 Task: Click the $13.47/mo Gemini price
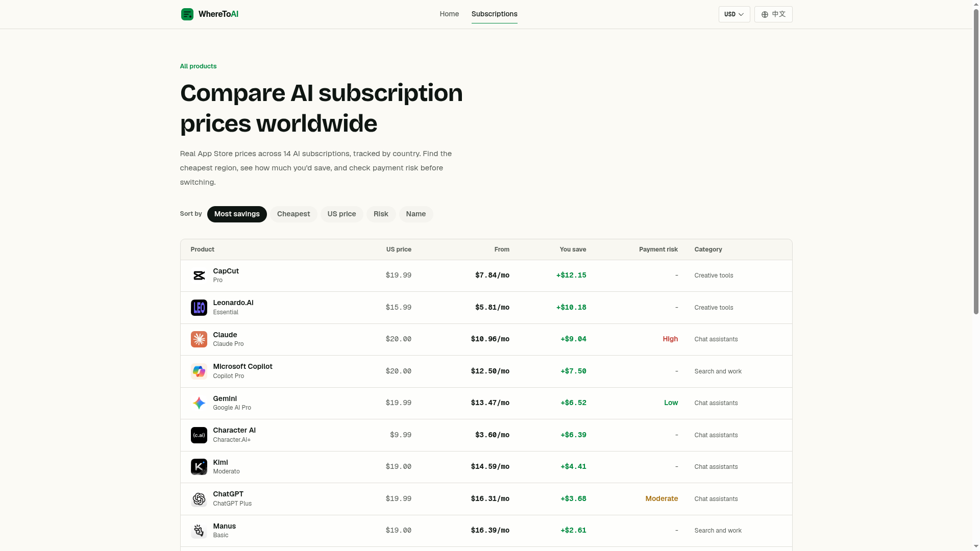click(x=490, y=403)
